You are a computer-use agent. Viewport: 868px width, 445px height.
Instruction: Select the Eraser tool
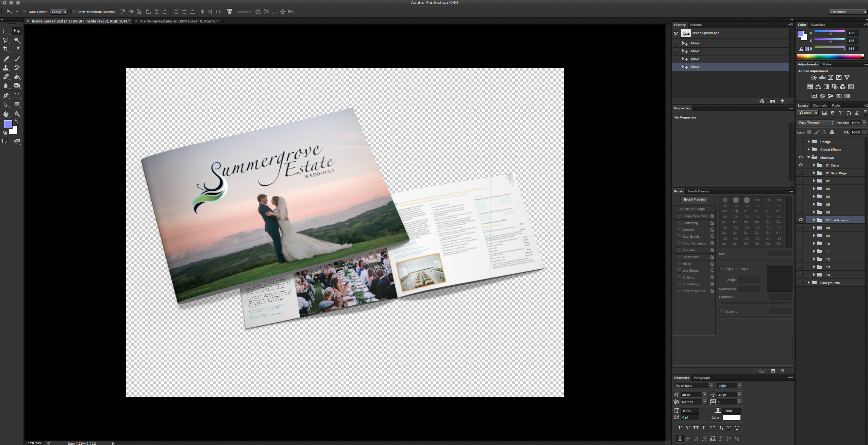tap(6, 77)
